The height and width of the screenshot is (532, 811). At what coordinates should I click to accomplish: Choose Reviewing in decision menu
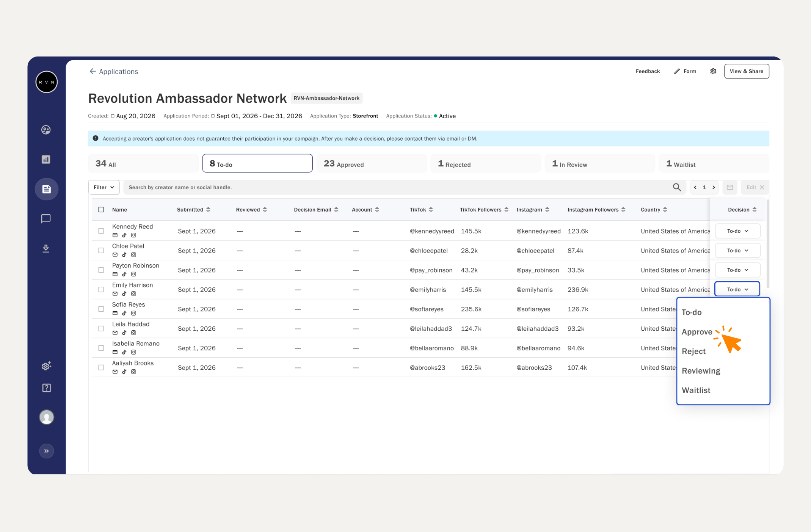[701, 371]
